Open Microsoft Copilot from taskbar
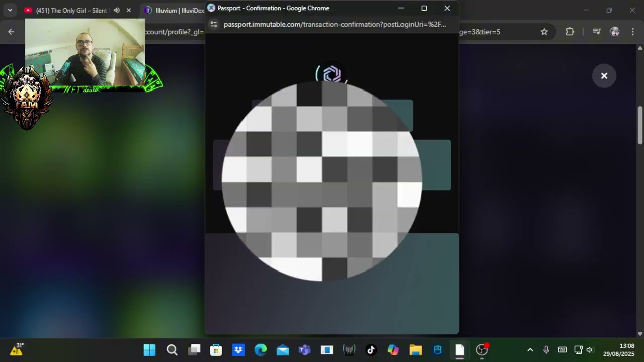This screenshot has width=644, height=362. point(393,350)
